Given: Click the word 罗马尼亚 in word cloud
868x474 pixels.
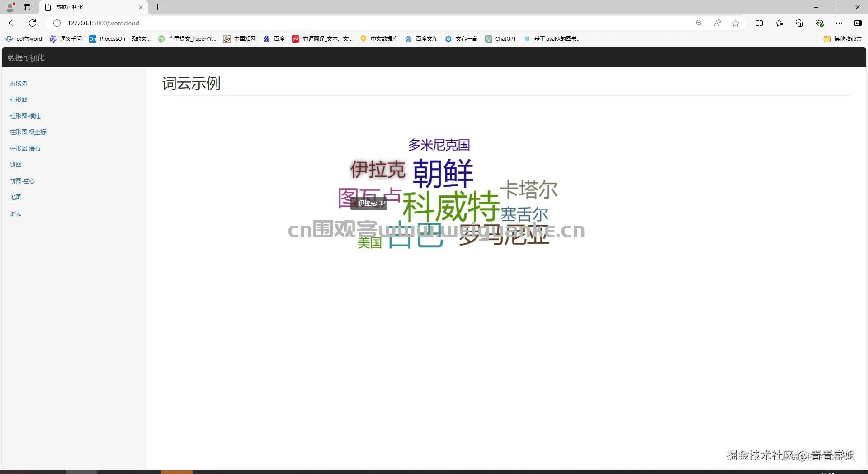Looking at the screenshot, I should click(x=504, y=234).
